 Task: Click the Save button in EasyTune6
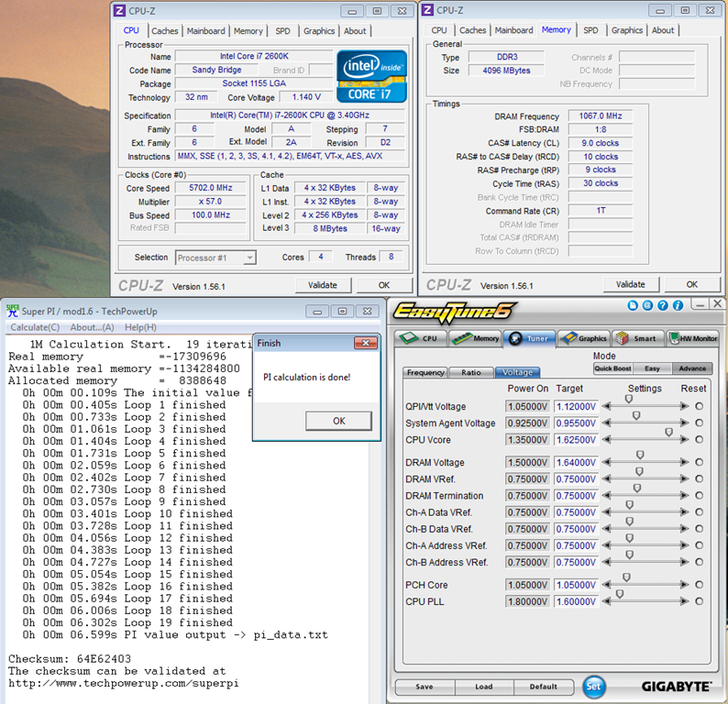point(425,687)
